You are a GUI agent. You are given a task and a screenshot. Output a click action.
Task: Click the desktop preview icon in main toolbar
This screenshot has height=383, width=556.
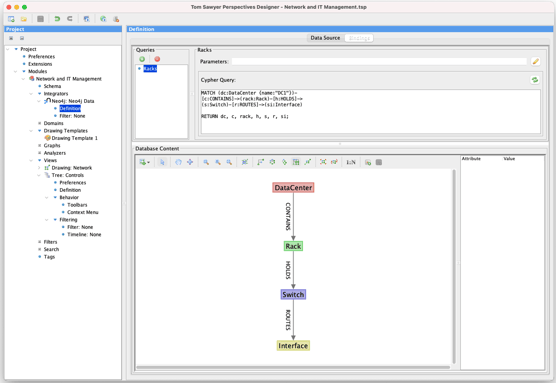pos(87,19)
